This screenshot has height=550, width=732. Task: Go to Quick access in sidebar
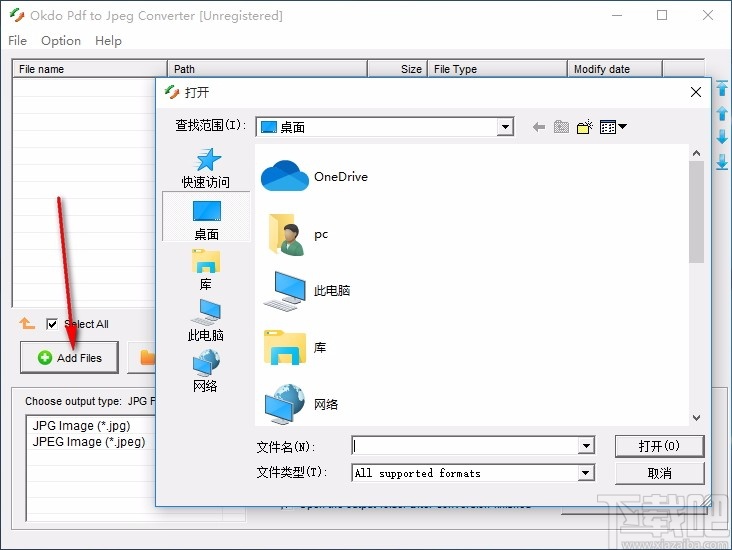[x=206, y=168]
